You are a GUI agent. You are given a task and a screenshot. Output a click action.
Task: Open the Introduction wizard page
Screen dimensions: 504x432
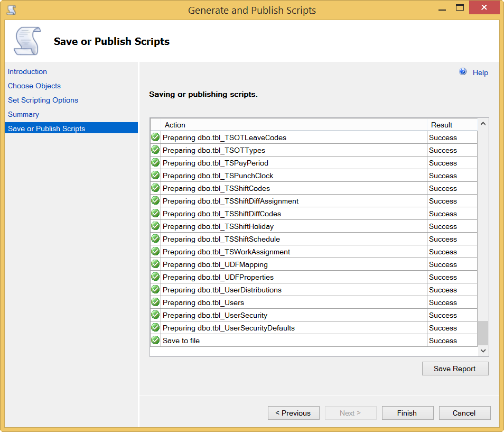[x=27, y=71]
